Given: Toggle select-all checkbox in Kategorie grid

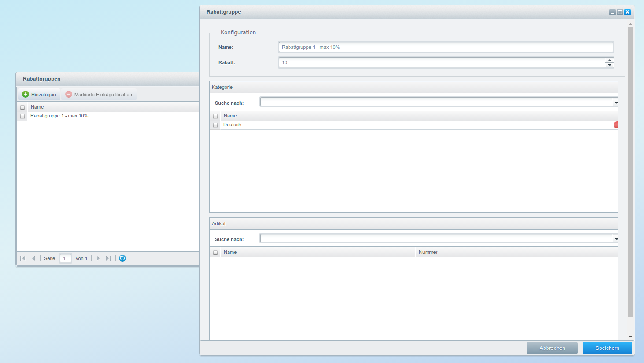Looking at the screenshot, I should coord(215,116).
